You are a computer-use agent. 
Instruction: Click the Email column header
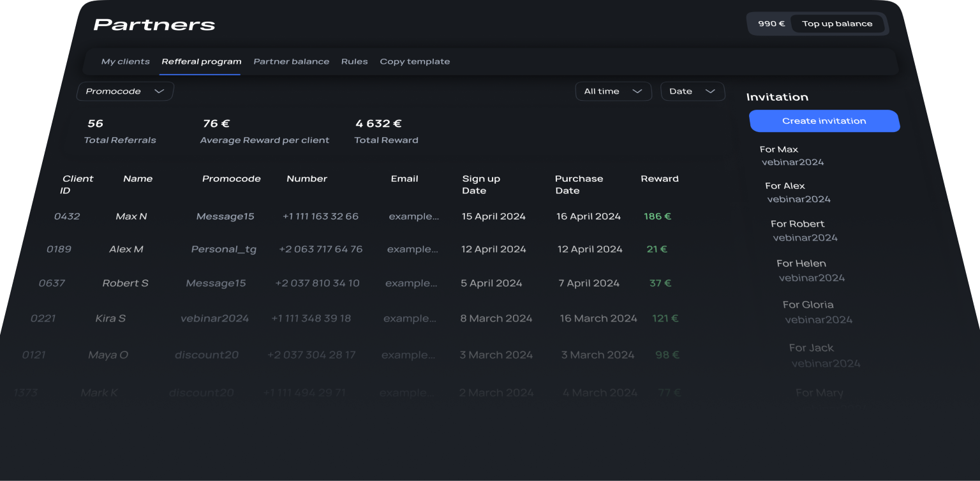tap(405, 179)
